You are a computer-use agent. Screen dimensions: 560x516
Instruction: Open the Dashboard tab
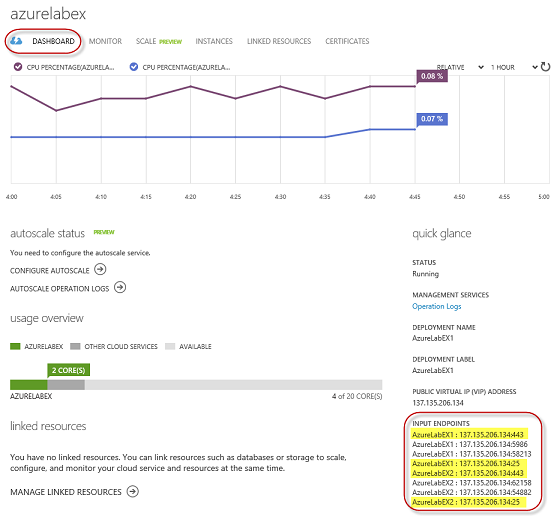point(53,41)
